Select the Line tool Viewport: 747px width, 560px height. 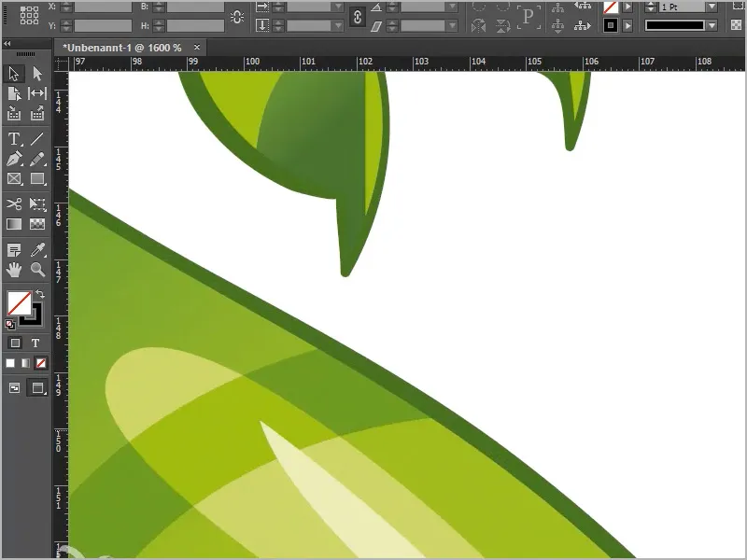click(x=37, y=138)
